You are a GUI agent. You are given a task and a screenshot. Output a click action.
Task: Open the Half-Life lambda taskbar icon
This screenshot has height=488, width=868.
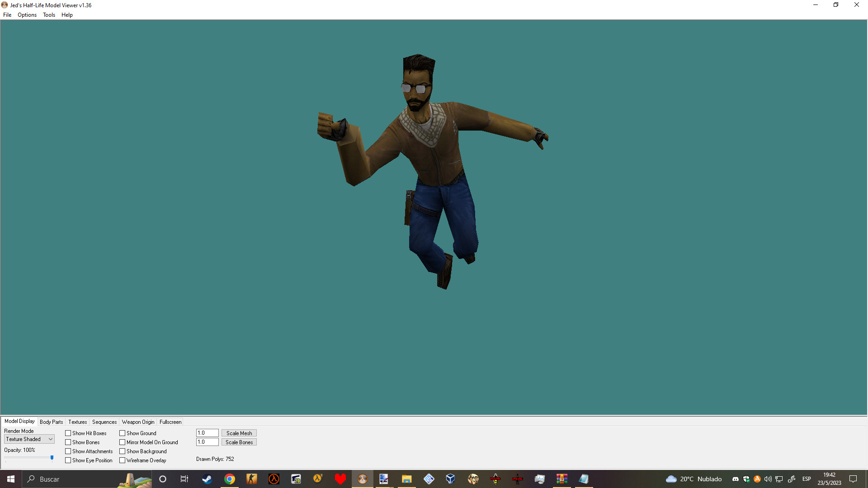(274, 479)
